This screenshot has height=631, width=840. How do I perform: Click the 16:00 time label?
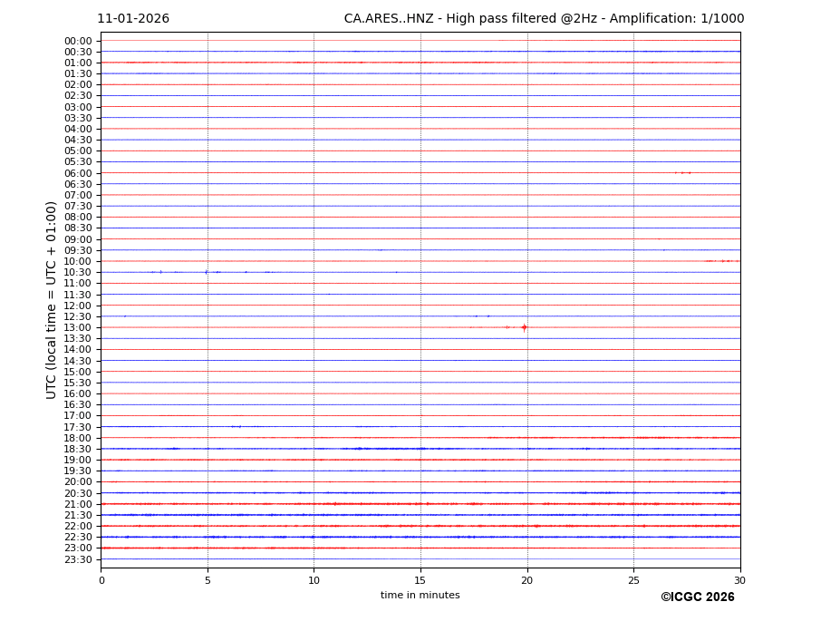78,393
